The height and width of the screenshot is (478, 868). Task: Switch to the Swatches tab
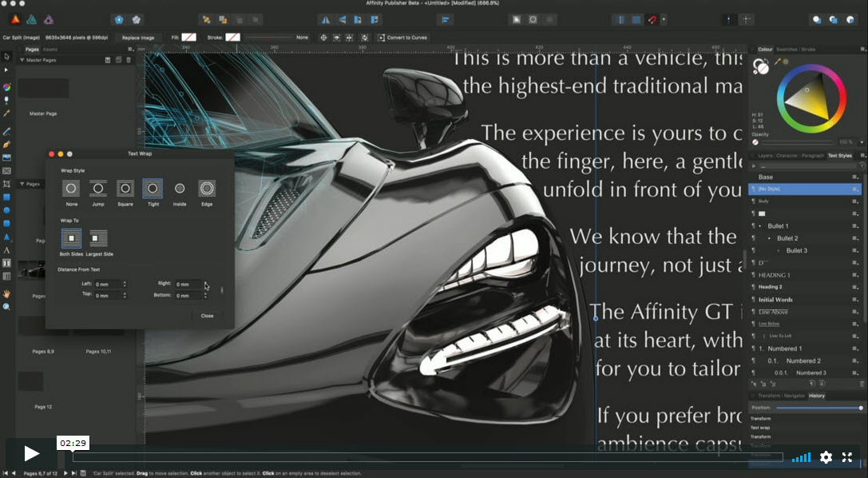[787, 50]
